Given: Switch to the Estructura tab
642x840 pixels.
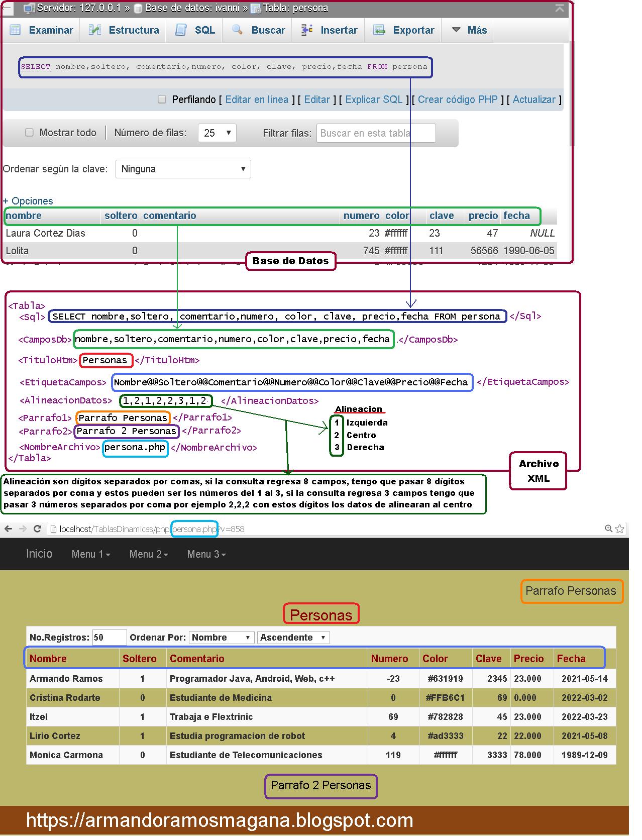Looking at the screenshot, I should 124,30.
